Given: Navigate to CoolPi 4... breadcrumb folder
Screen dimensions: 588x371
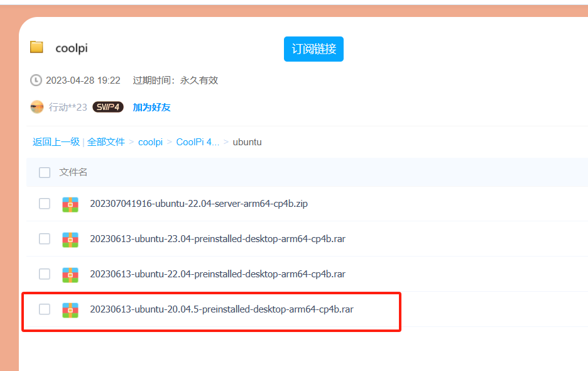Looking at the screenshot, I should pos(198,142).
